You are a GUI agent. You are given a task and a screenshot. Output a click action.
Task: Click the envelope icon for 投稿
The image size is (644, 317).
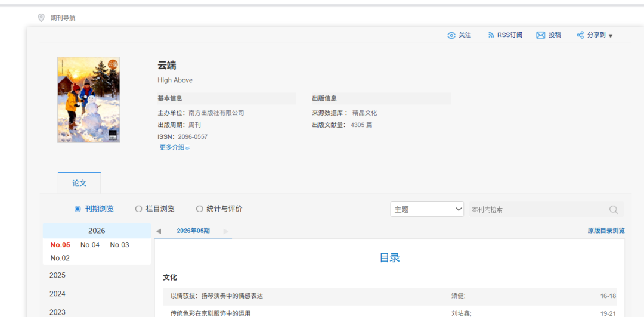click(540, 35)
